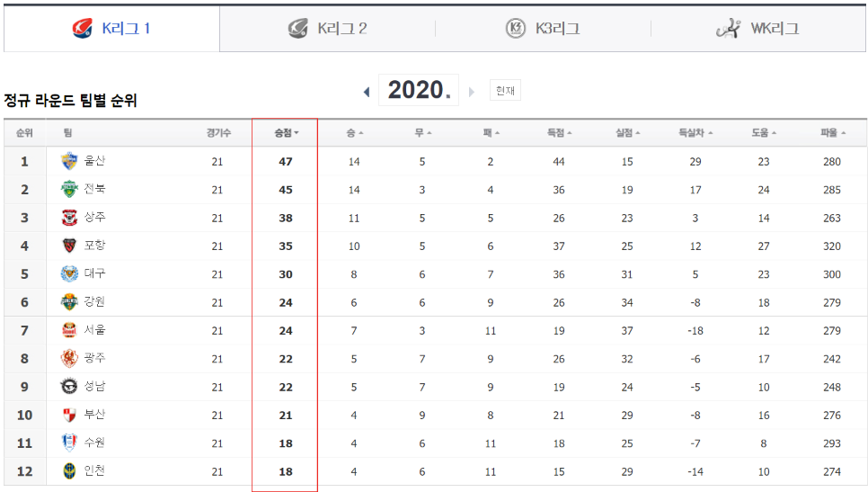Viewport: 868px width, 492px height.
Task: Click the 전북 team emblem
Action: pyautogui.click(x=69, y=190)
